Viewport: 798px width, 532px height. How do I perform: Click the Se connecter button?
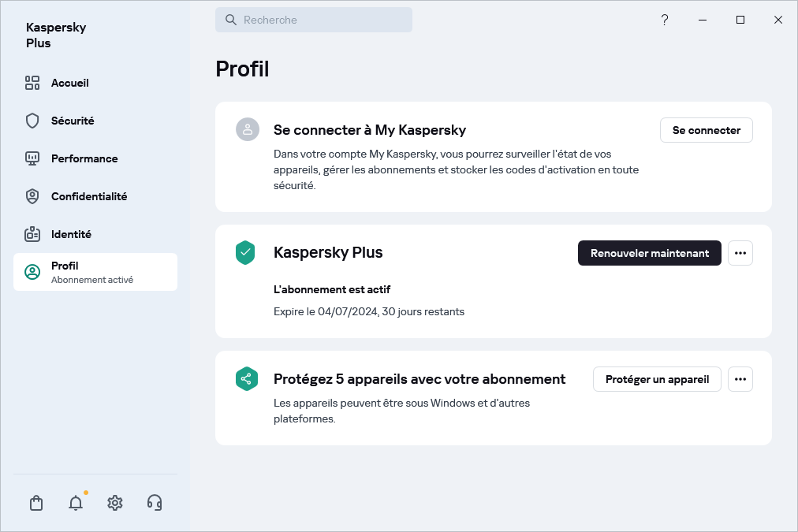pos(706,130)
